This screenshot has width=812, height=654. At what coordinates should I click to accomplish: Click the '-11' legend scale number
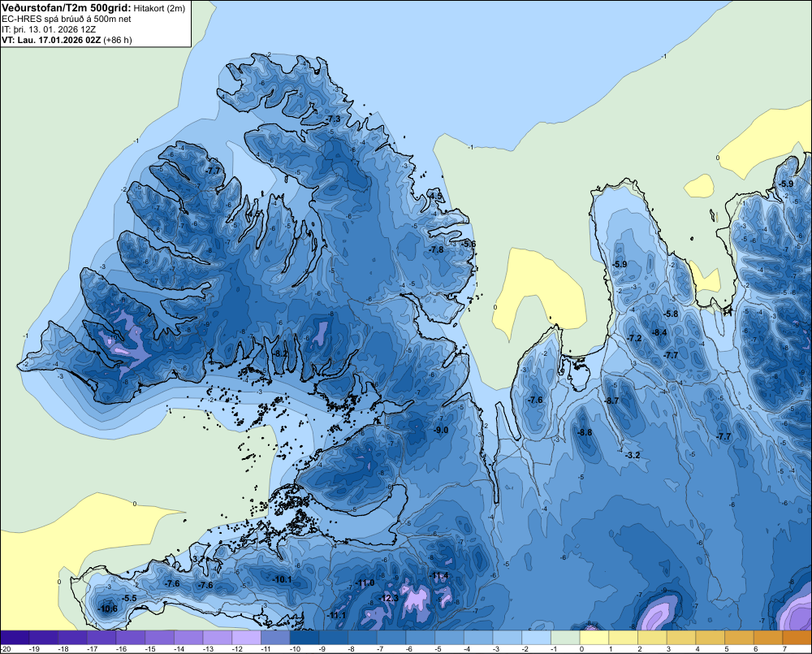pyautogui.click(x=266, y=649)
